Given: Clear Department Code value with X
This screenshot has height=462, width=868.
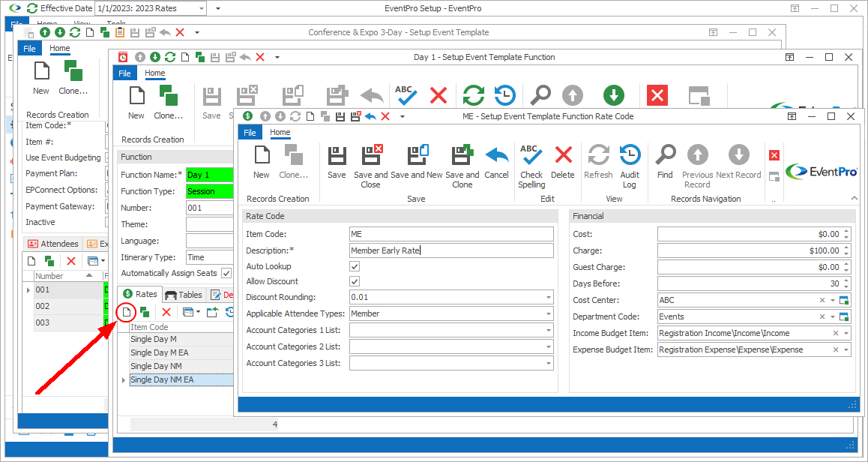Looking at the screenshot, I should 822,316.
